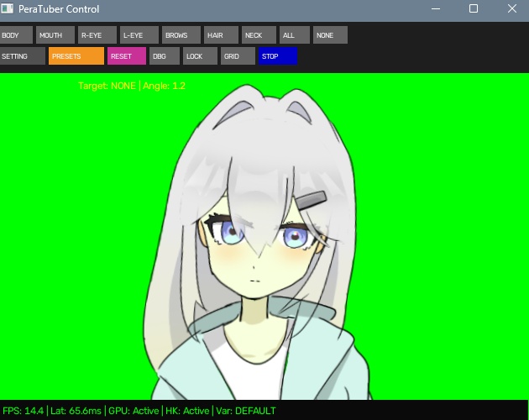Close the PeraTuber Control window
The image size is (529, 420).
pyautogui.click(x=512, y=8)
